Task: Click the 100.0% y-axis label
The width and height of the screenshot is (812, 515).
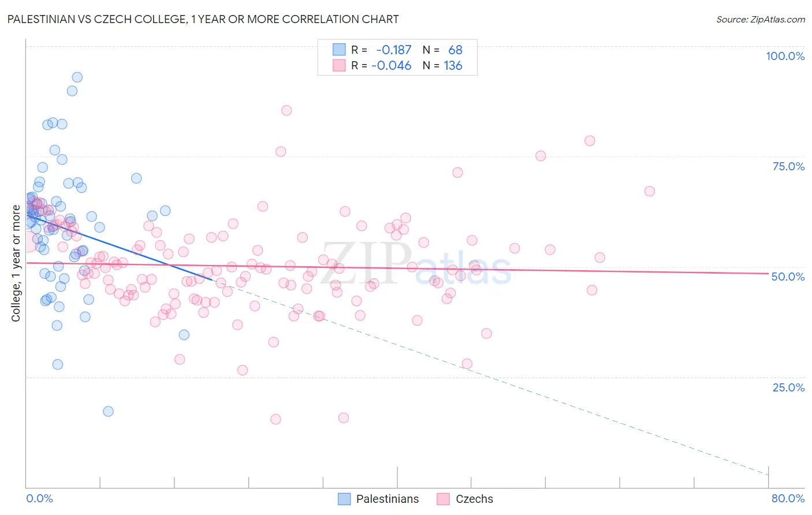Action: pyautogui.click(x=785, y=56)
